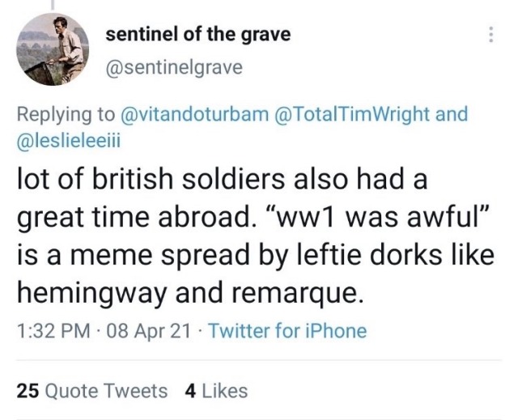Click the profile avatar picture
Viewport: 518px width, 420px height.
(x=53, y=50)
